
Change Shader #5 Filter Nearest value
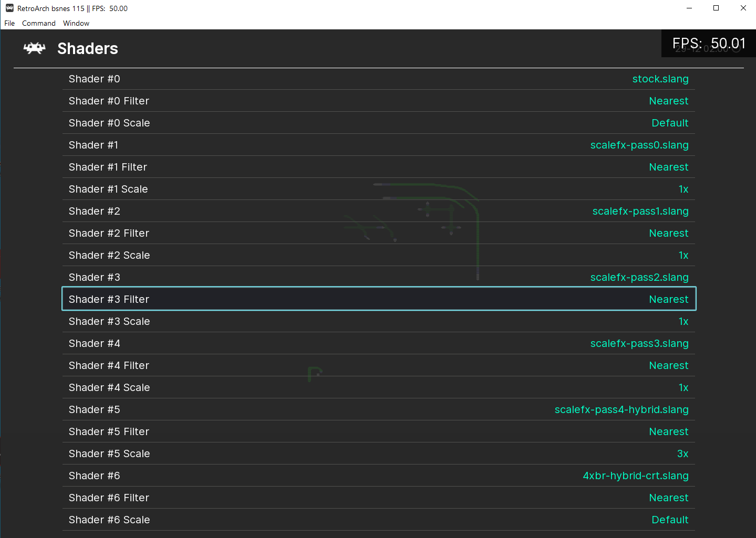tap(668, 431)
